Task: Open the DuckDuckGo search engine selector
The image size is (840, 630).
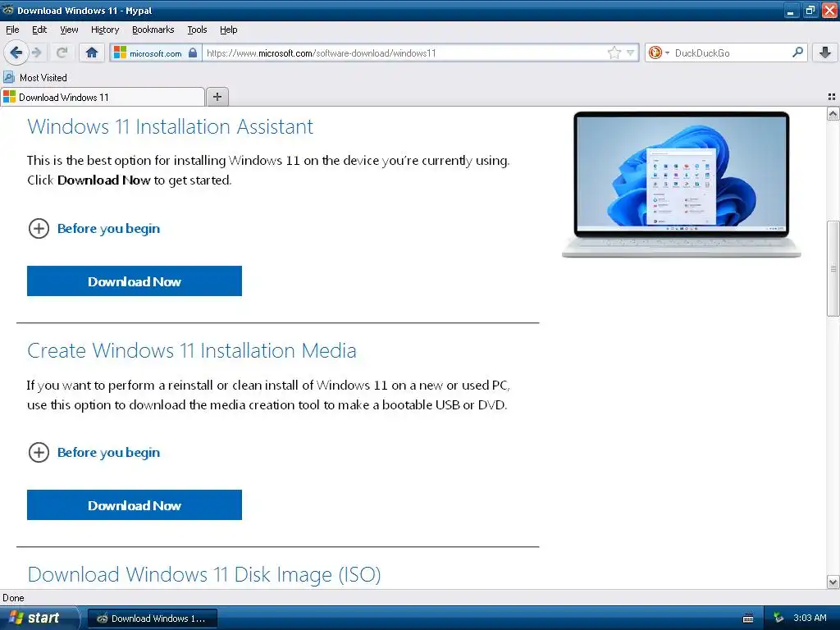Action: click(x=659, y=52)
